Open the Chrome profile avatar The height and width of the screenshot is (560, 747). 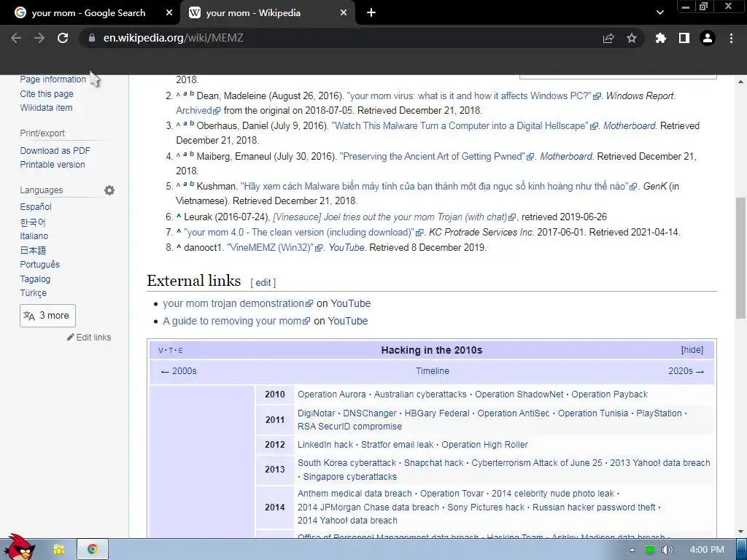708,38
